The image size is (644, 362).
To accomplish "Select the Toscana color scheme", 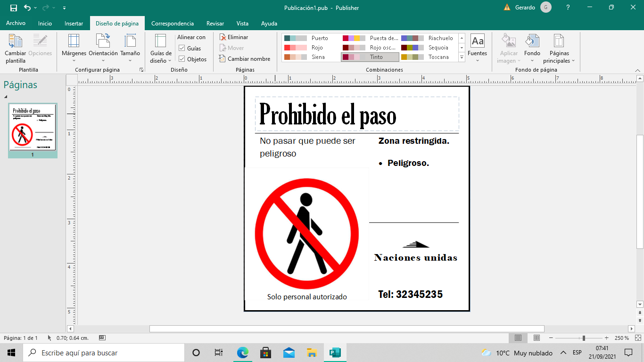I will click(428, 57).
